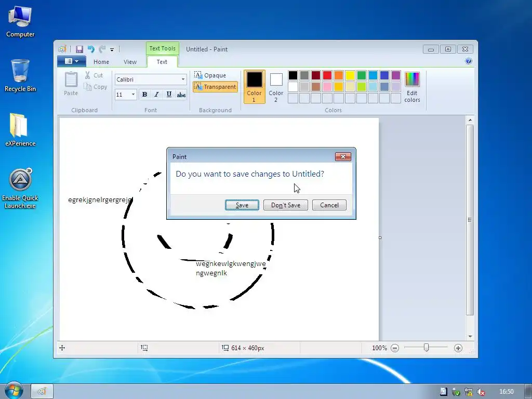Pick the red color swatch
The height and width of the screenshot is (399, 532).
[327, 75]
